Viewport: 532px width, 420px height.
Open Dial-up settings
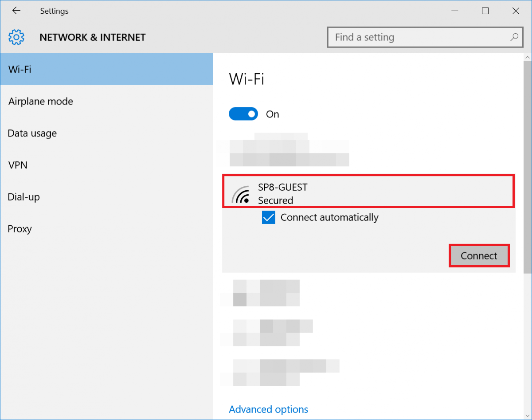pyautogui.click(x=23, y=197)
